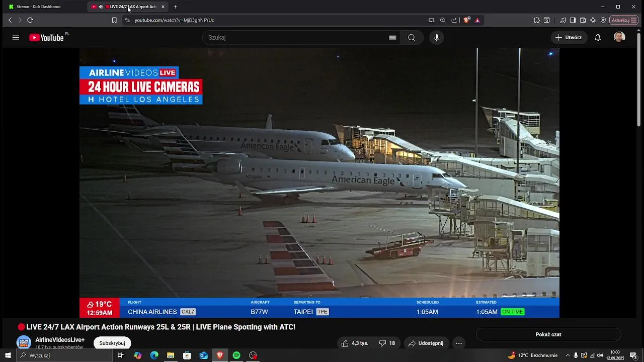644x362 pixels.
Task: Switch to the Stream - Kick Dashboard tab
Action: pos(45,7)
